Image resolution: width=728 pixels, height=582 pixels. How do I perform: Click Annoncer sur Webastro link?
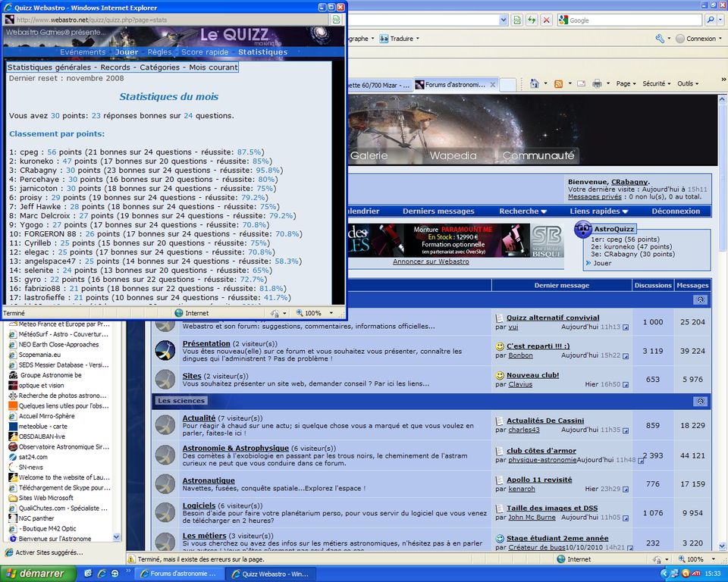(431, 261)
